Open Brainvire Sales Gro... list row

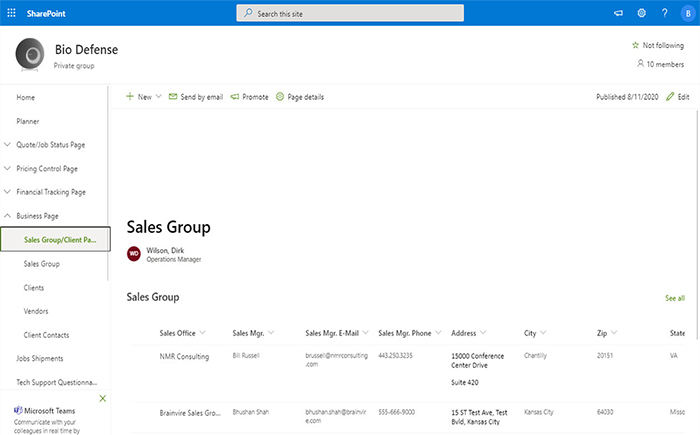pyautogui.click(x=190, y=413)
